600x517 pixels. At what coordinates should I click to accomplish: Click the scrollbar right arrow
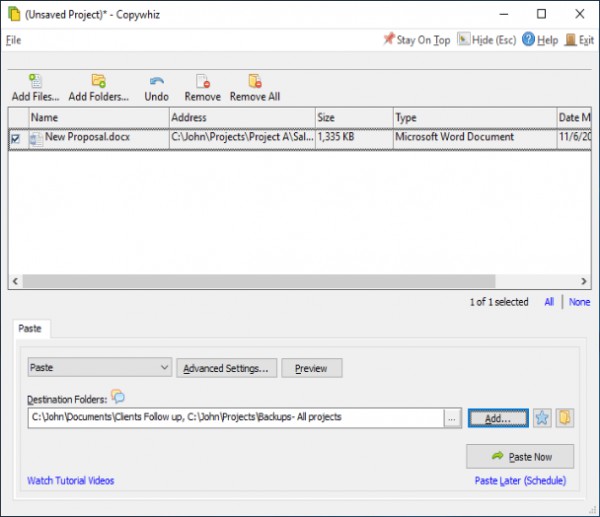(584, 281)
